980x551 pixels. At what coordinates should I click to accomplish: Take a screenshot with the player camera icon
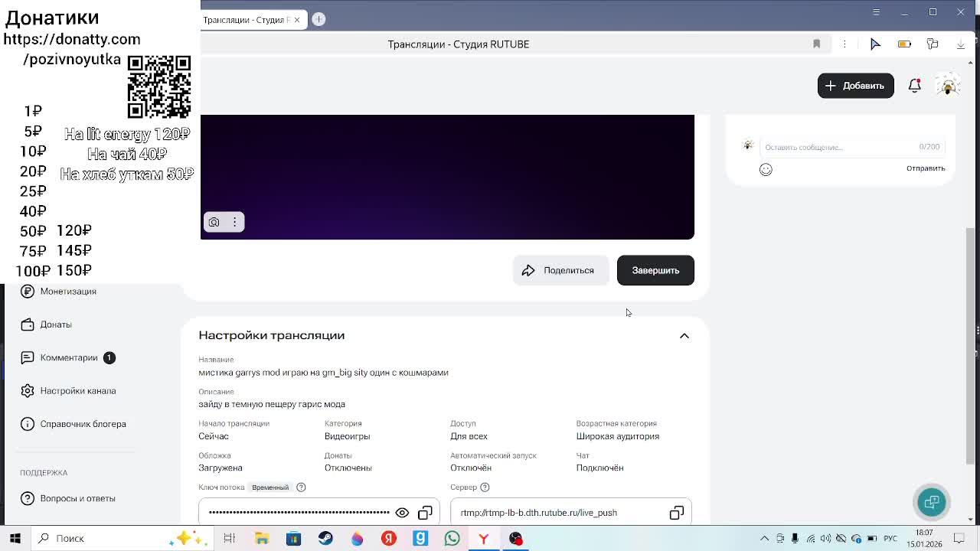click(x=214, y=222)
